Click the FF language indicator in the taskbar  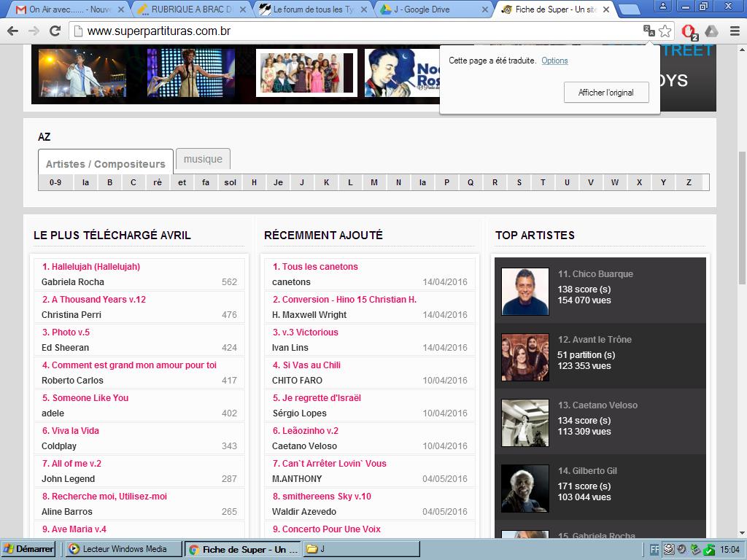[654, 549]
